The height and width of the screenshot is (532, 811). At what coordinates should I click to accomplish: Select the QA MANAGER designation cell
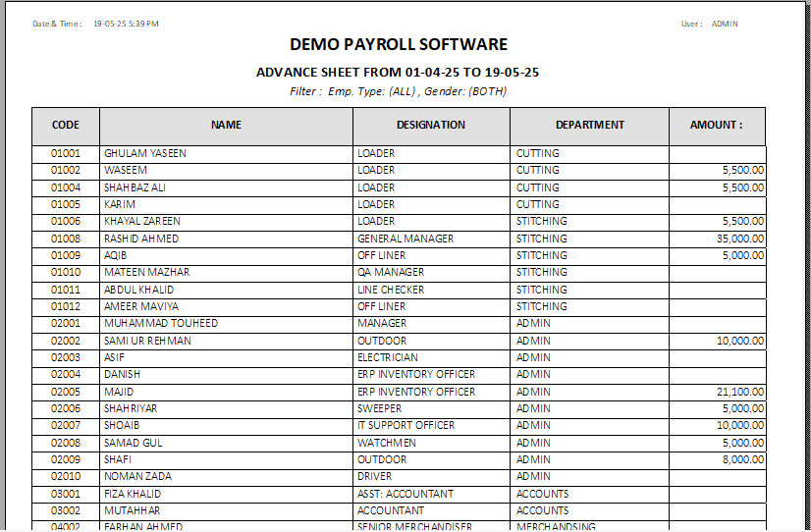click(x=391, y=272)
